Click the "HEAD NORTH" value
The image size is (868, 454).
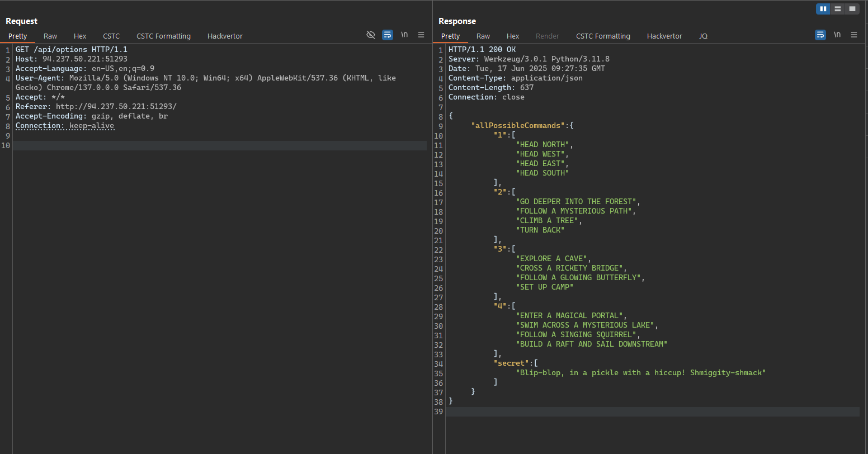click(542, 145)
